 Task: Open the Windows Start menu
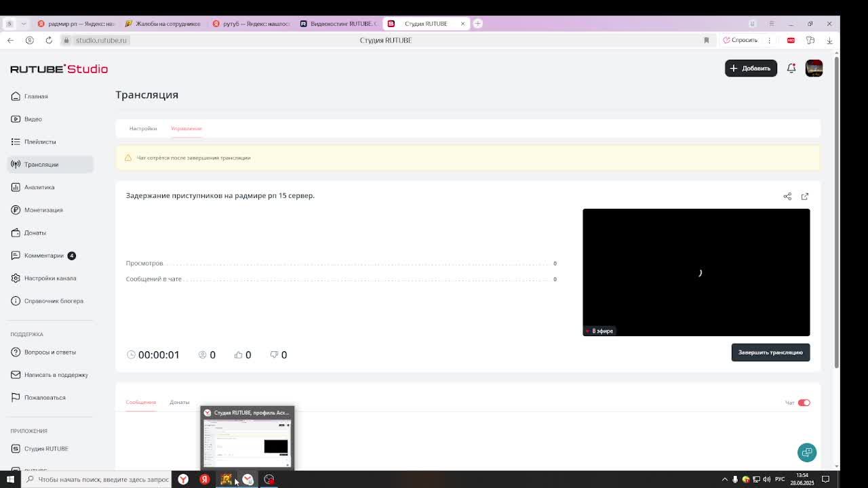pos(10,479)
